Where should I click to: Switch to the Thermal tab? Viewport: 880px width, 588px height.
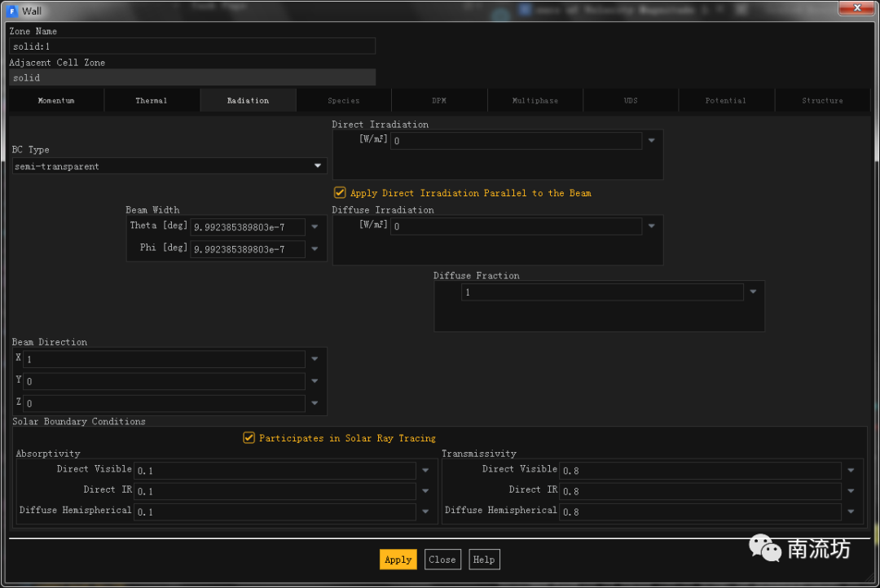[x=152, y=100]
